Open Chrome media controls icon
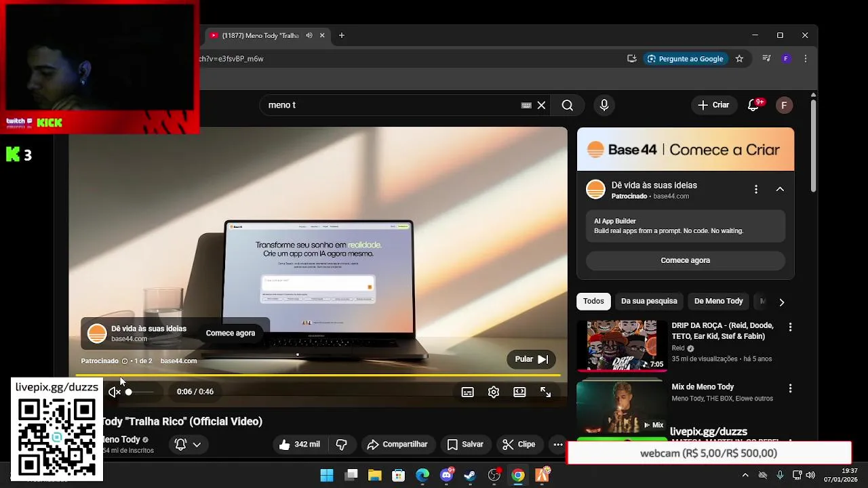 [766, 59]
